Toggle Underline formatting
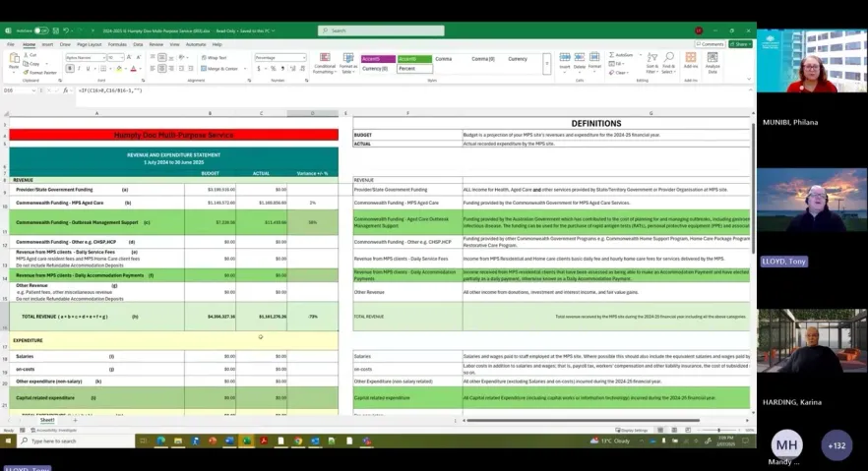 [88, 69]
